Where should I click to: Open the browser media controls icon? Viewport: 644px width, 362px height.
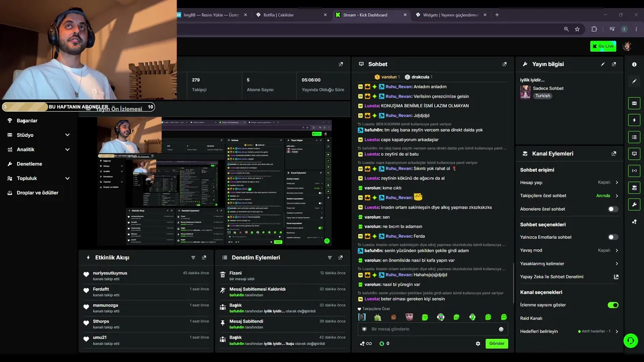tap(612, 29)
